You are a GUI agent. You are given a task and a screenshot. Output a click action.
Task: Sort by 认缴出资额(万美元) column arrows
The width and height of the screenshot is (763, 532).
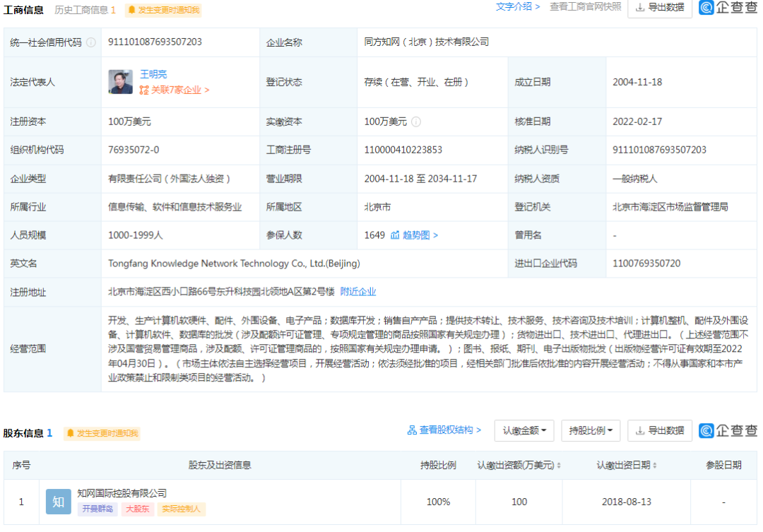click(x=559, y=466)
